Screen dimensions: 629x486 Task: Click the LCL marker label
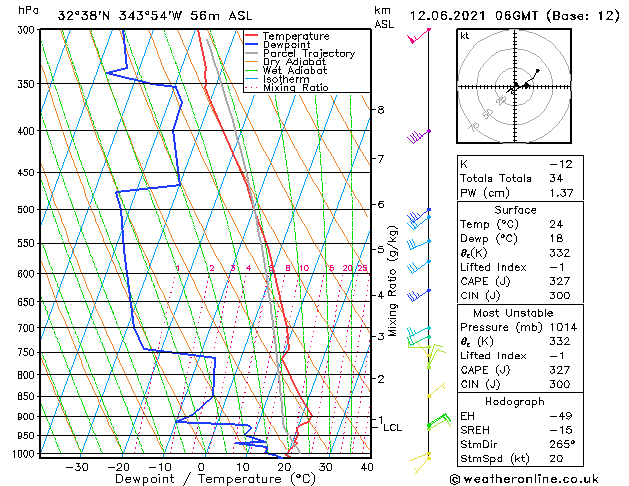coord(392,427)
